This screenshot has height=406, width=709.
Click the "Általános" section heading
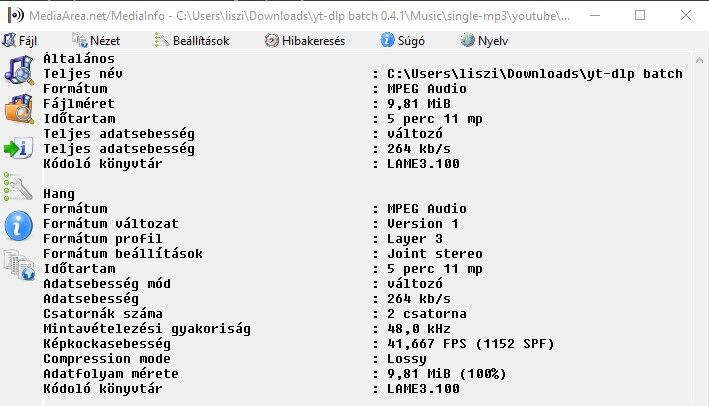[x=77, y=59]
